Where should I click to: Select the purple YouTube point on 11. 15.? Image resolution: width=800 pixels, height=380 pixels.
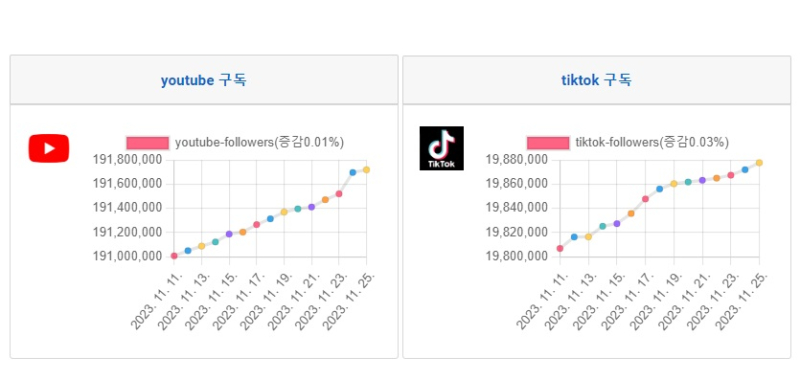point(229,234)
